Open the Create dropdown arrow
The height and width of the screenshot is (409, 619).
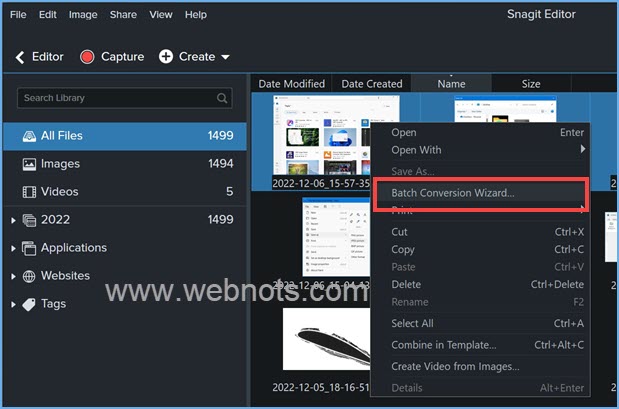coord(225,57)
